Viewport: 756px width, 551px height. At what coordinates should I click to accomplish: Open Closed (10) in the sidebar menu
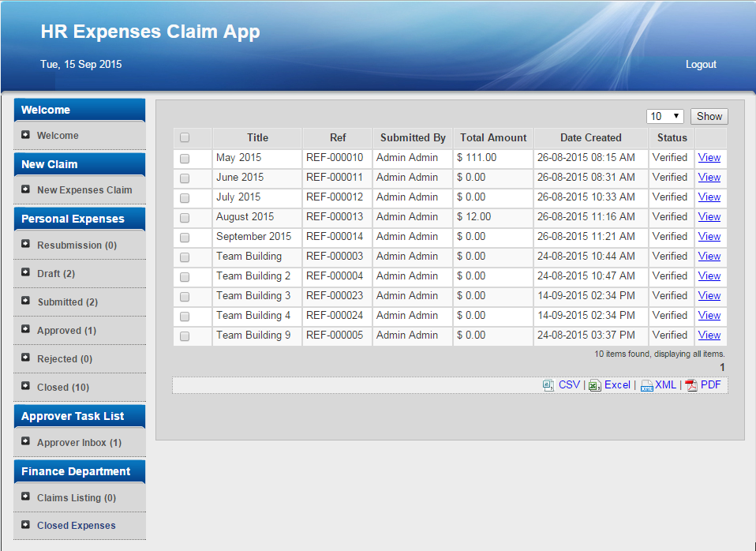[63, 388]
